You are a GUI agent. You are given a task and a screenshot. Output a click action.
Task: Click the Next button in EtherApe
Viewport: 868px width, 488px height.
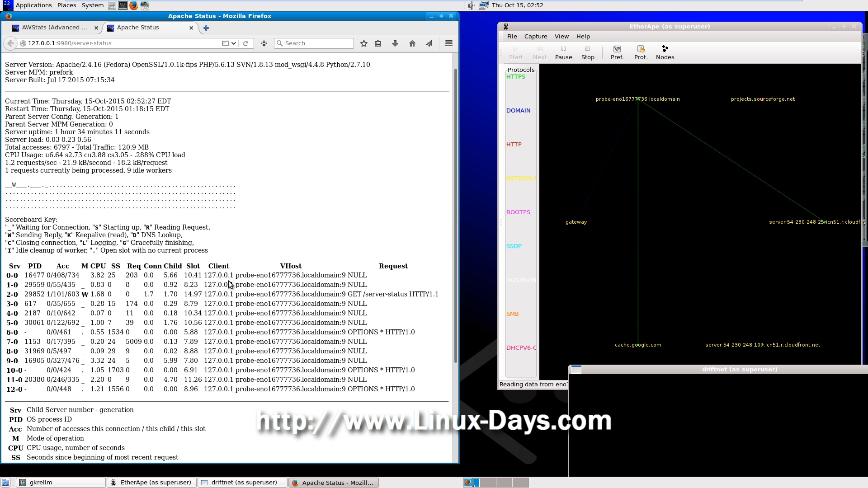(540, 53)
